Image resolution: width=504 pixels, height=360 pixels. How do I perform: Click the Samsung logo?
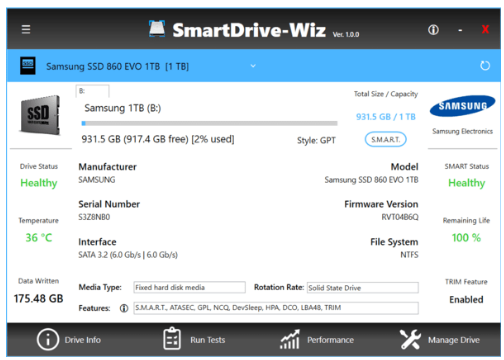[462, 106]
